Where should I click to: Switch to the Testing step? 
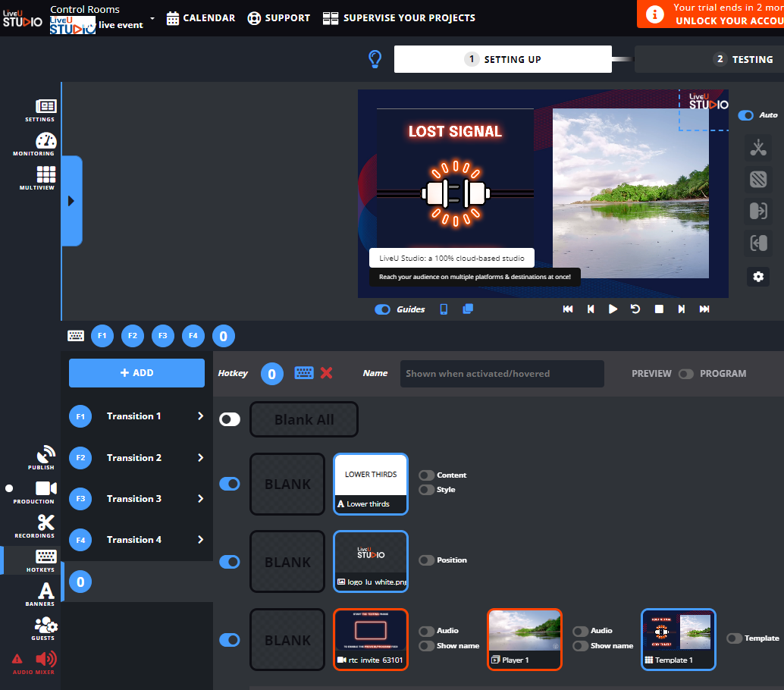coord(709,59)
